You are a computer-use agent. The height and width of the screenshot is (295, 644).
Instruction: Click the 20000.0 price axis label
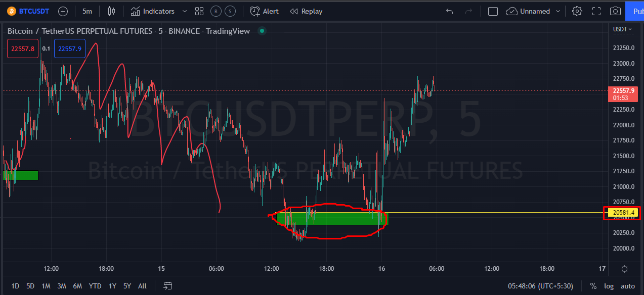click(x=623, y=248)
